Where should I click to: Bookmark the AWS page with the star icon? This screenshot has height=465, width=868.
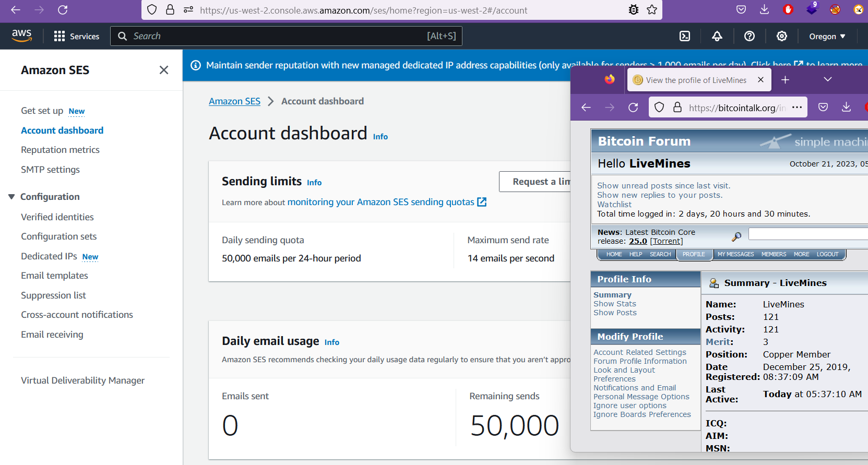click(652, 9)
